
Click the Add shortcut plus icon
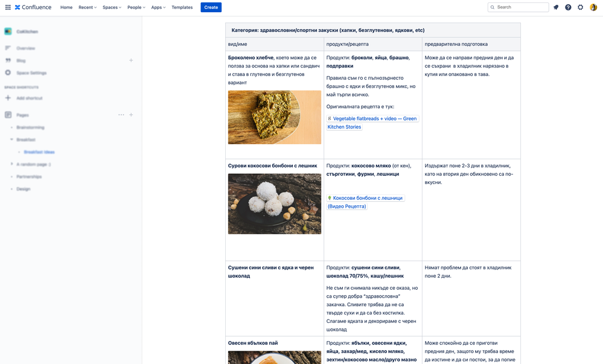tap(8, 97)
